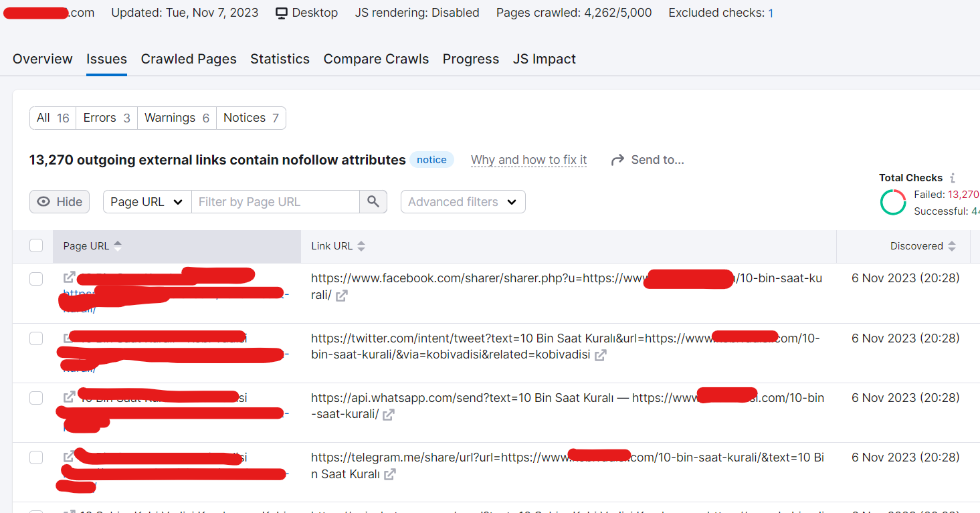Go to the Statistics tab
Screen dimensions: 980x513
(280, 59)
